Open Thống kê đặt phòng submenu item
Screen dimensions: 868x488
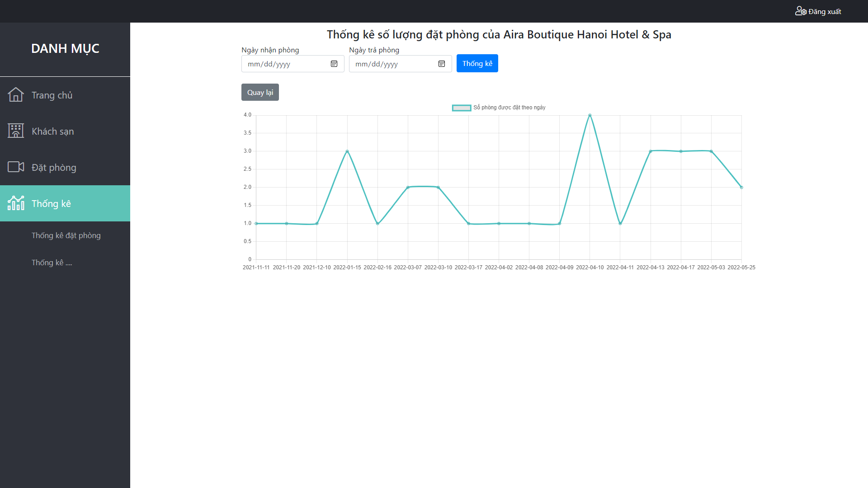(66, 235)
